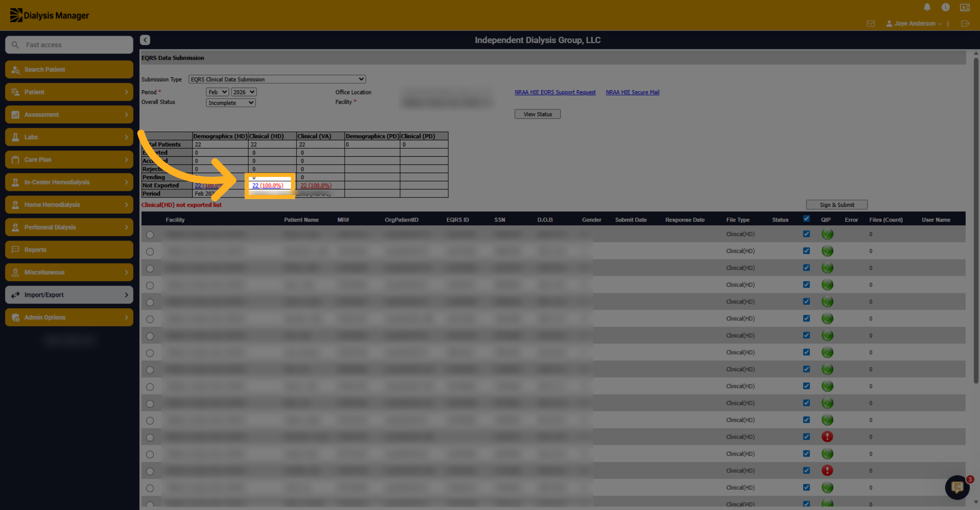Viewport: 980px width, 510px height.
Task: Open Peritoneal Dialysis menu
Action: click(x=69, y=227)
